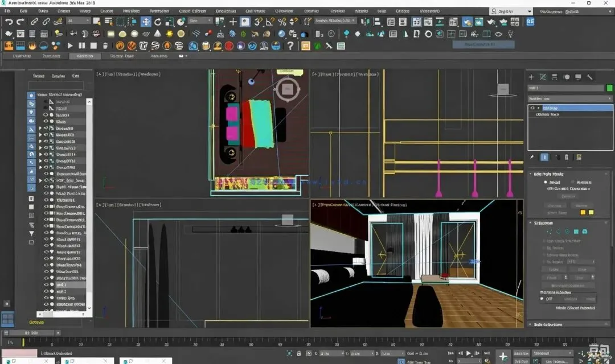Click the selection lock icon in status bar
This screenshot has width=615, height=364.
point(299,353)
